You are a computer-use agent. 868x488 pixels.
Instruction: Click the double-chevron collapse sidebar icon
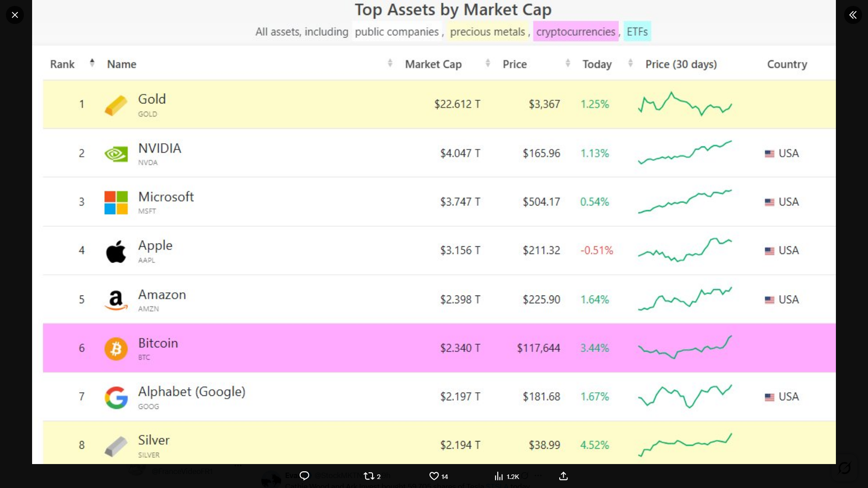(853, 15)
